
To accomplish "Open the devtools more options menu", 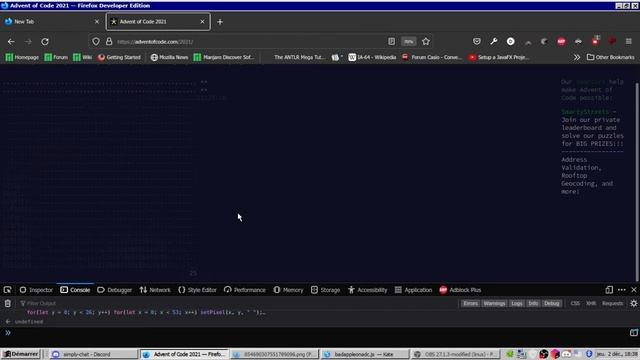I will pos(622,290).
